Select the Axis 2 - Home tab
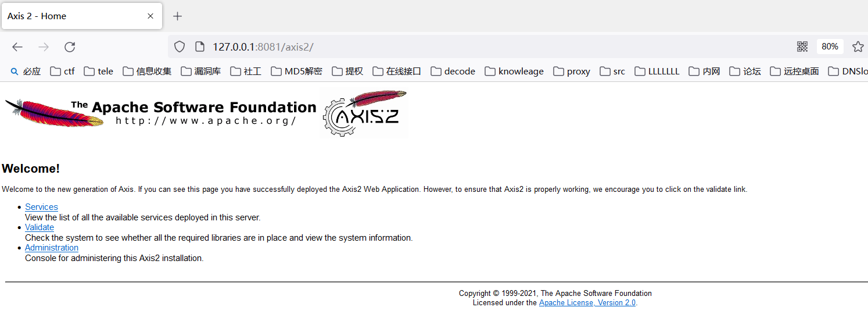 coord(82,16)
